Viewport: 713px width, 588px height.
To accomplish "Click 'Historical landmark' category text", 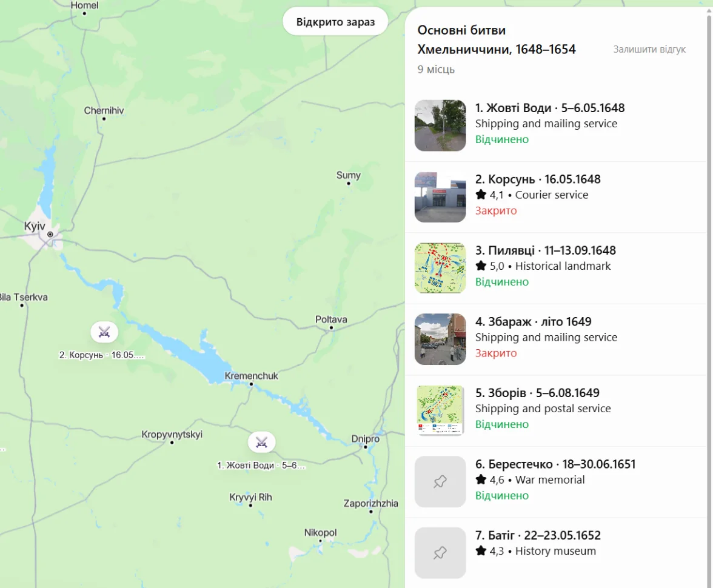I will pyautogui.click(x=563, y=266).
